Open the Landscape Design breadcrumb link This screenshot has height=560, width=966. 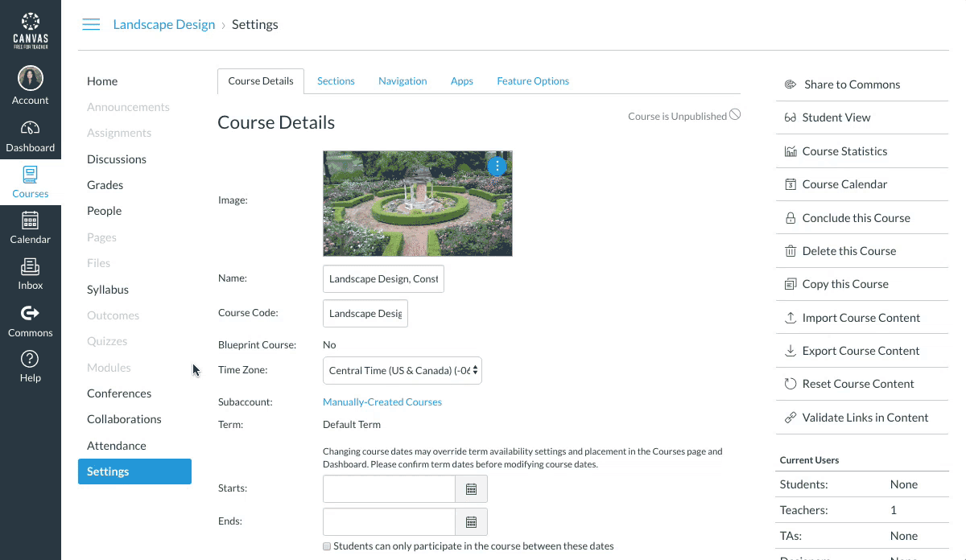(163, 25)
